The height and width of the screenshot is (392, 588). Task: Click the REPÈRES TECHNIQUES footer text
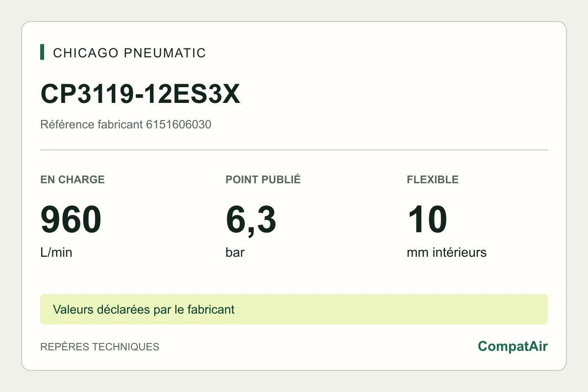(100, 347)
